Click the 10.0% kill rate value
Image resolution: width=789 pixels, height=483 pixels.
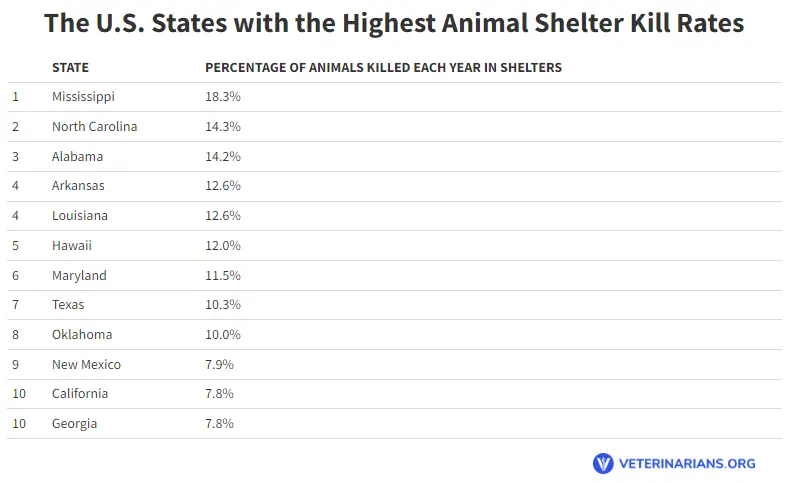222,334
